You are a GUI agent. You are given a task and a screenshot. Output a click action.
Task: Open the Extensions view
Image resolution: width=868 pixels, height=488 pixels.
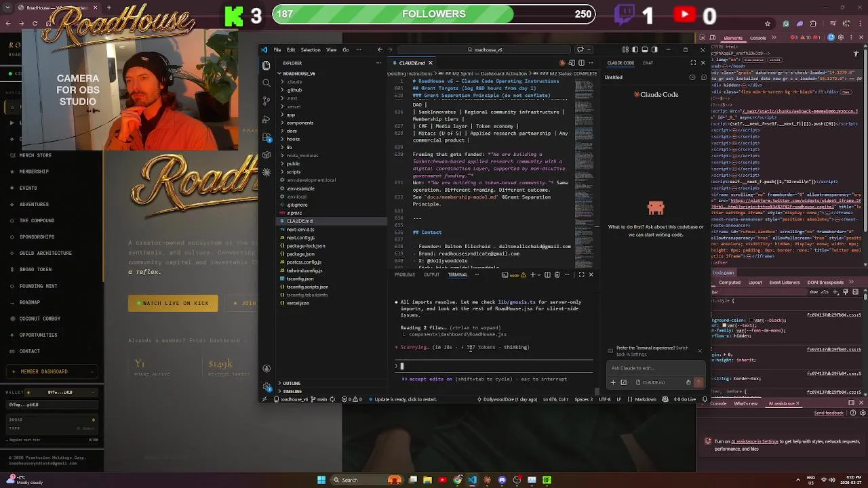point(267,136)
